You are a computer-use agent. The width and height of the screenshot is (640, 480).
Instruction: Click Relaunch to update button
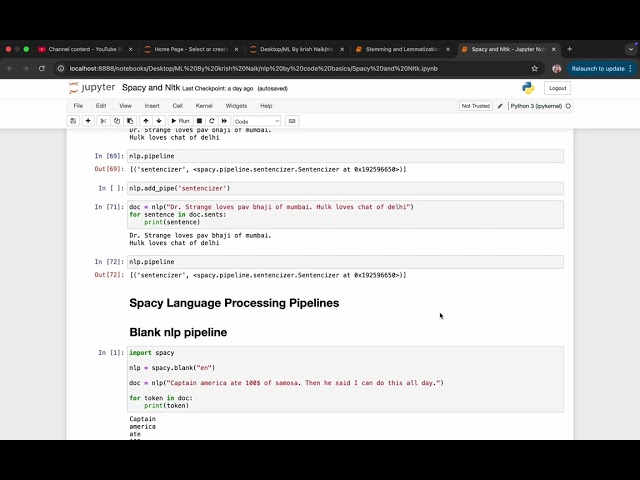[x=602, y=69]
